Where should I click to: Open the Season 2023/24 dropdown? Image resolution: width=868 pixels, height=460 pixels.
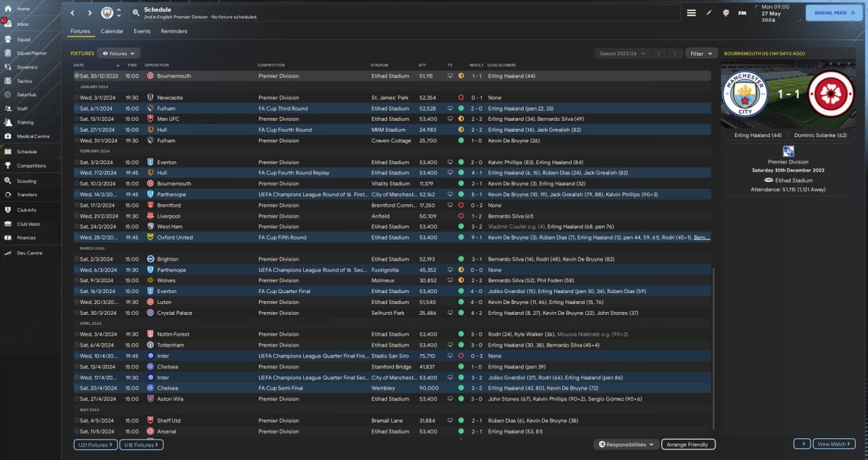[x=620, y=53]
